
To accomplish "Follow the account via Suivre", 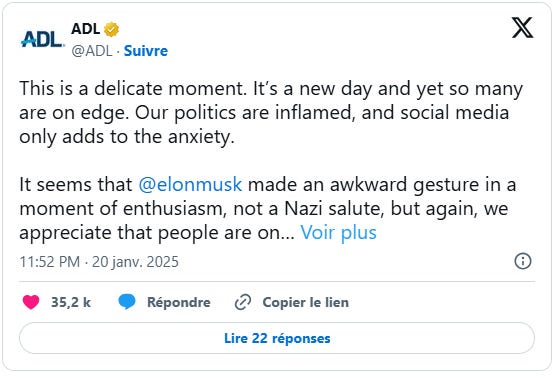I will pos(146,51).
